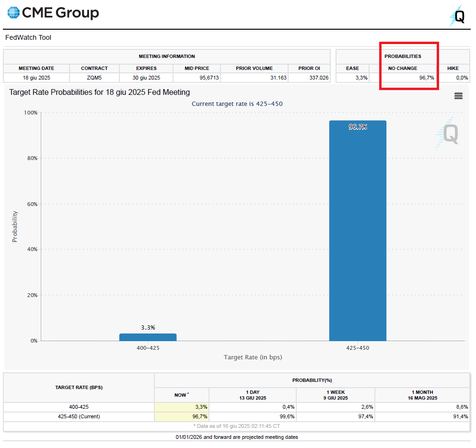Click the "425-450" x-axis label under the chart
Viewport: 476px width, 448px height.
(358, 348)
